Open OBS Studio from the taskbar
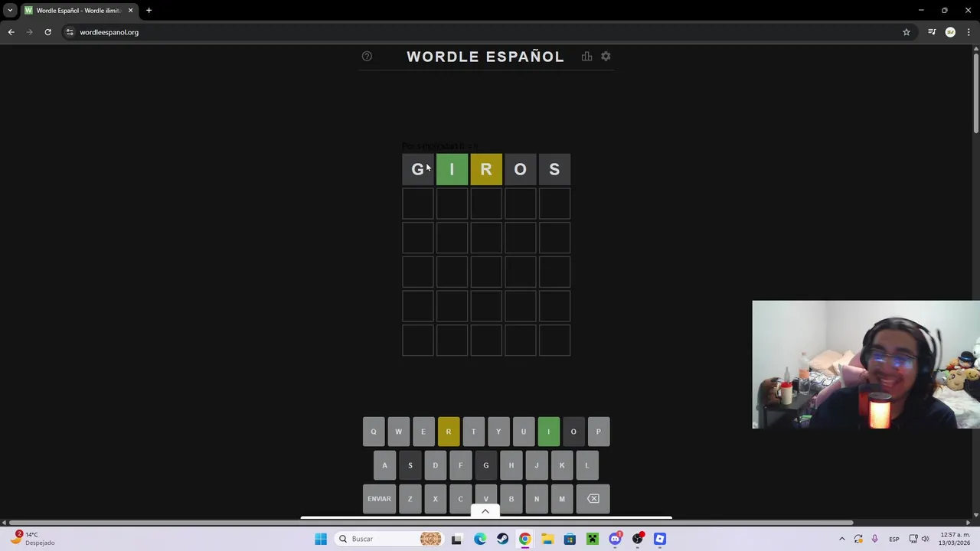 click(637, 539)
